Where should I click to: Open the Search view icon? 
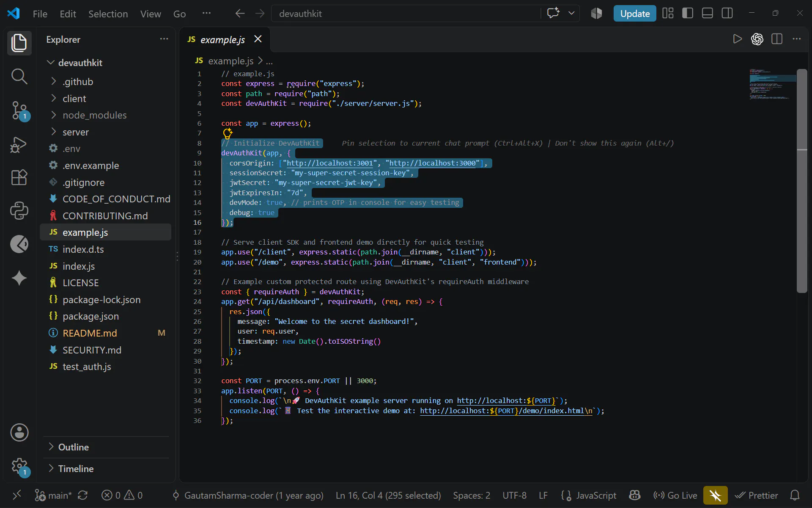pyautogui.click(x=19, y=77)
